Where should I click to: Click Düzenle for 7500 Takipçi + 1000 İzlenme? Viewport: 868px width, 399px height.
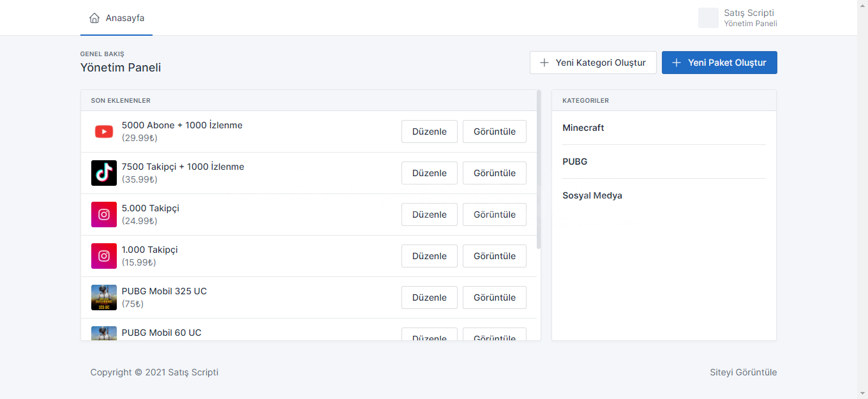point(430,173)
